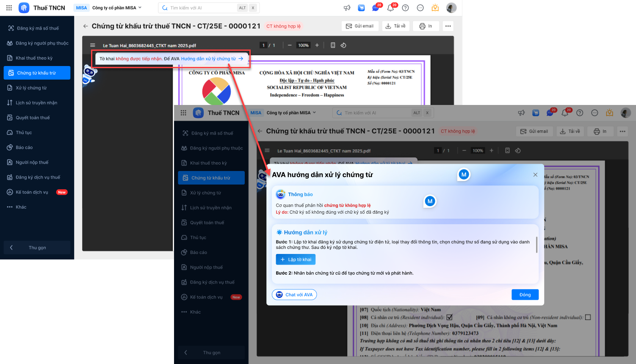Open the notification bell in the front window
636x364 pixels.
pos(565,113)
